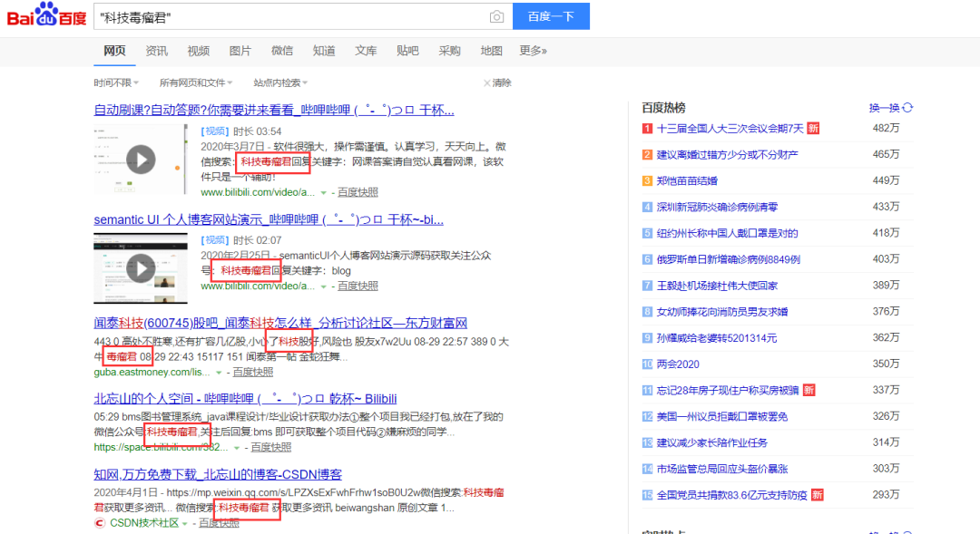Image resolution: width=980 pixels, height=534 pixels.
Task: Open hot topic 郑恺苗苗结婚
Action: pos(687,180)
